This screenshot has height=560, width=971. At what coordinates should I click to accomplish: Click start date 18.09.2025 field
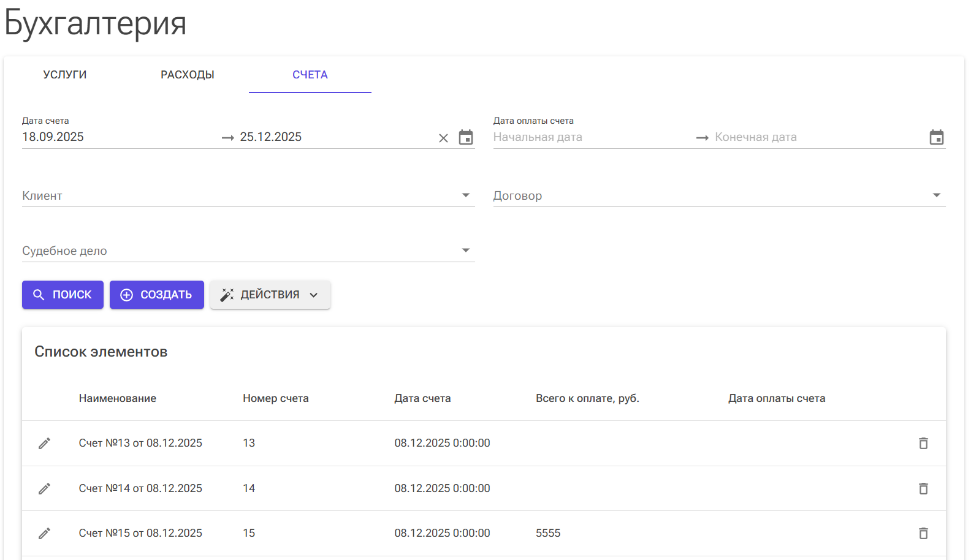pos(120,137)
